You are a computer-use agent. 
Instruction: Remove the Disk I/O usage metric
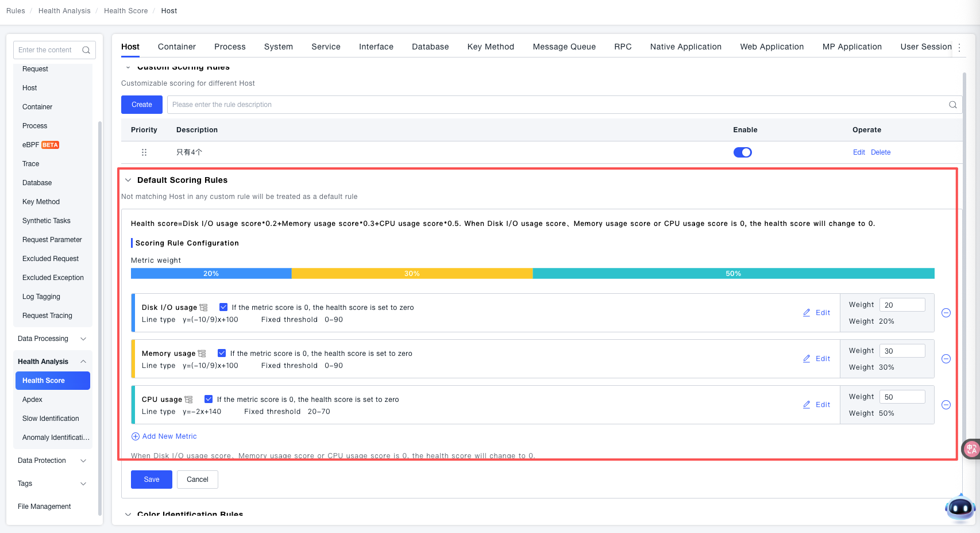[x=946, y=313]
